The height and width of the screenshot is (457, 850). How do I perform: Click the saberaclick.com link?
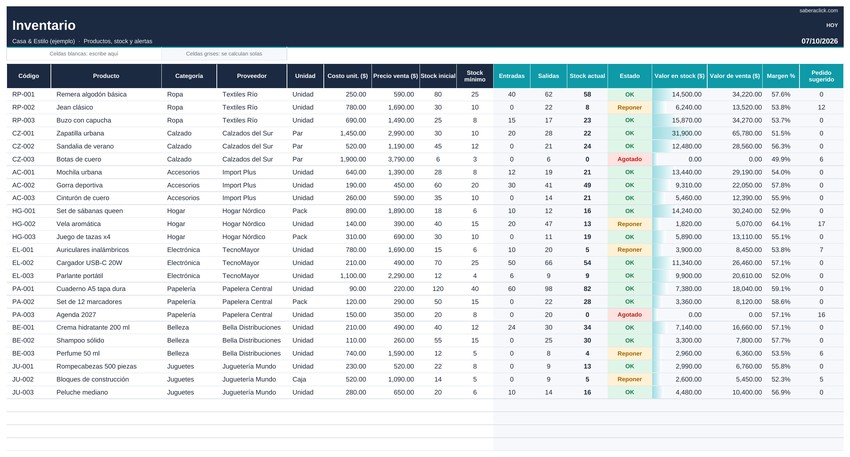(819, 11)
